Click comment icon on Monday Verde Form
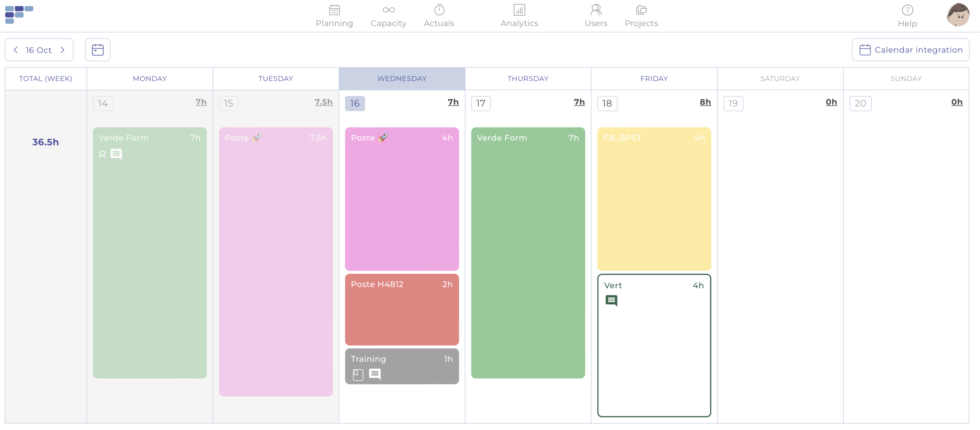Image resolution: width=980 pixels, height=430 pixels. click(x=116, y=154)
